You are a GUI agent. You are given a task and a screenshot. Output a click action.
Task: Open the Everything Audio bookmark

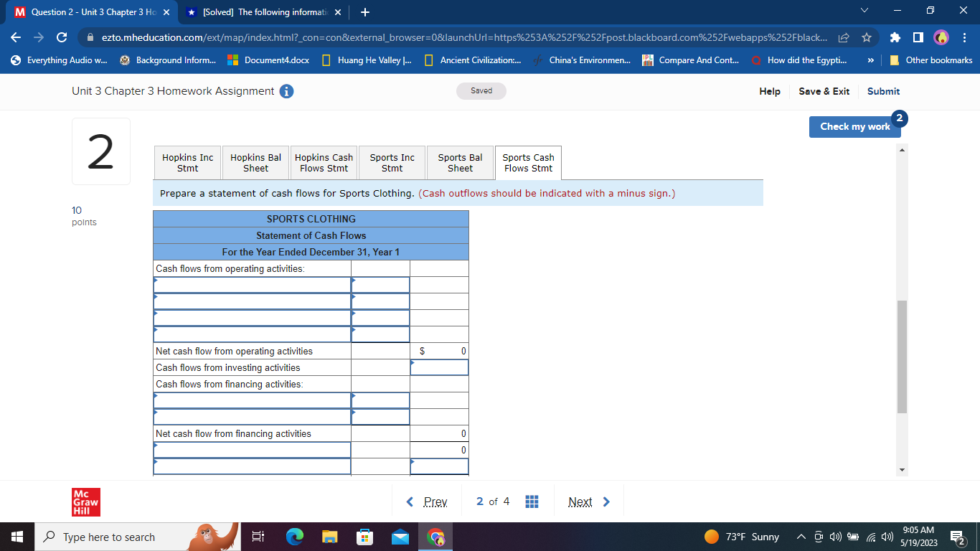coord(60,60)
